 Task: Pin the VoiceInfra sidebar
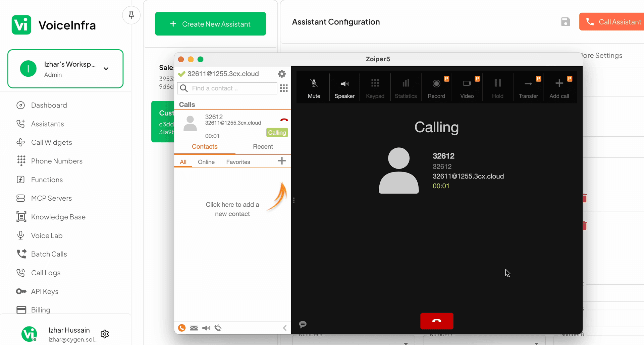pyautogui.click(x=131, y=15)
